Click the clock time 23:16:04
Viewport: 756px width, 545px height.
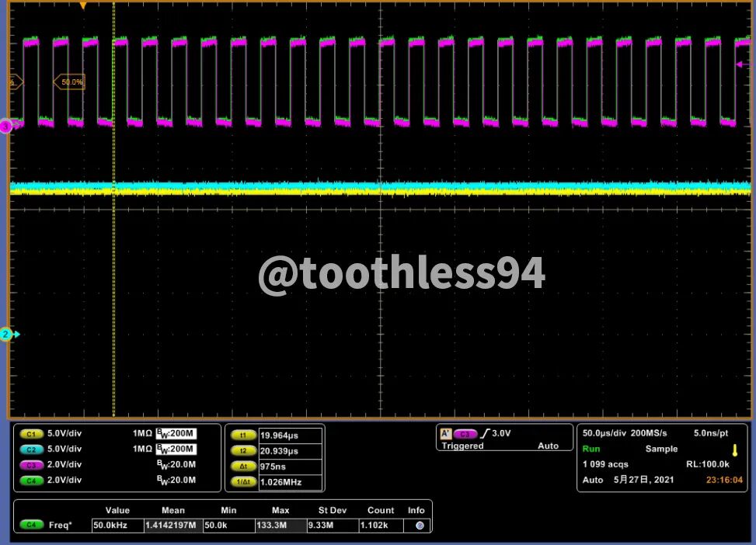point(724,480)
